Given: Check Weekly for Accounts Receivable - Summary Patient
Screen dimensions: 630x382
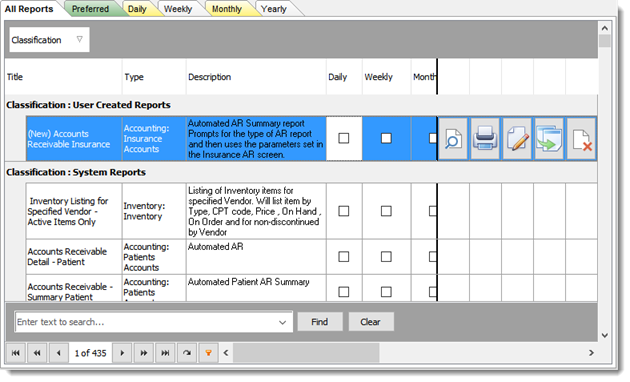Looking at the screenshot, I should pyautogui.click(x=386, y=292).
